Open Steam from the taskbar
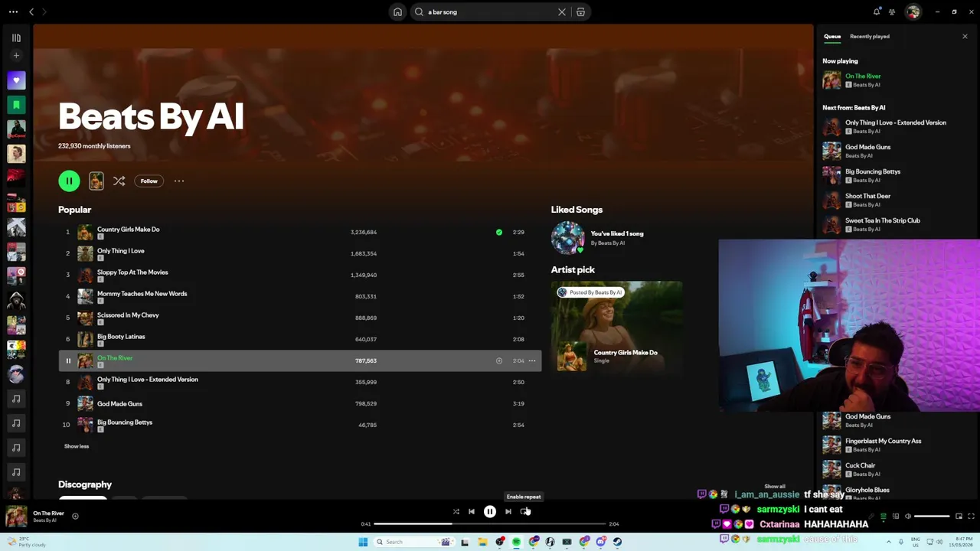Screen dimensions: 980x551 (617, 542)
